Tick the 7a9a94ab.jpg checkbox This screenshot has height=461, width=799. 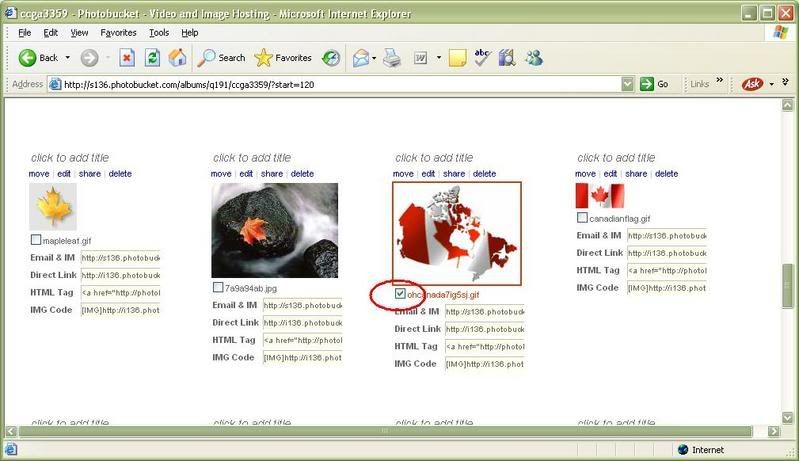(x=218, y=288)
